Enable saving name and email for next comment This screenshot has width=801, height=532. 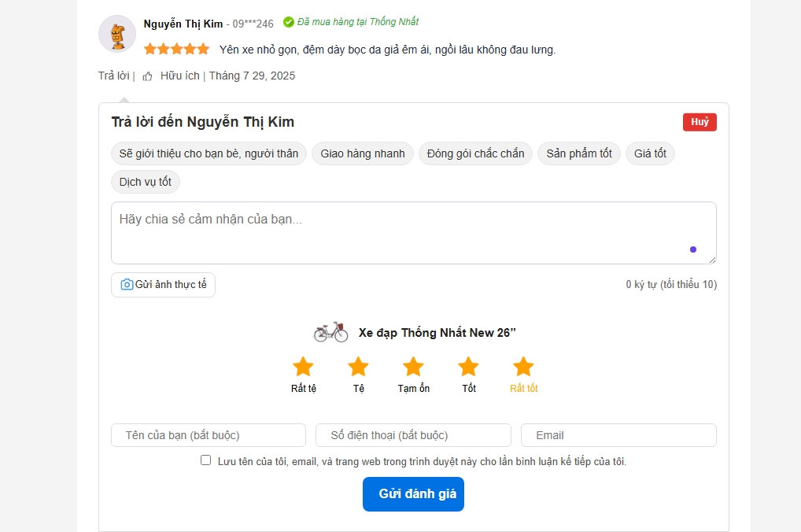[205, 460]
